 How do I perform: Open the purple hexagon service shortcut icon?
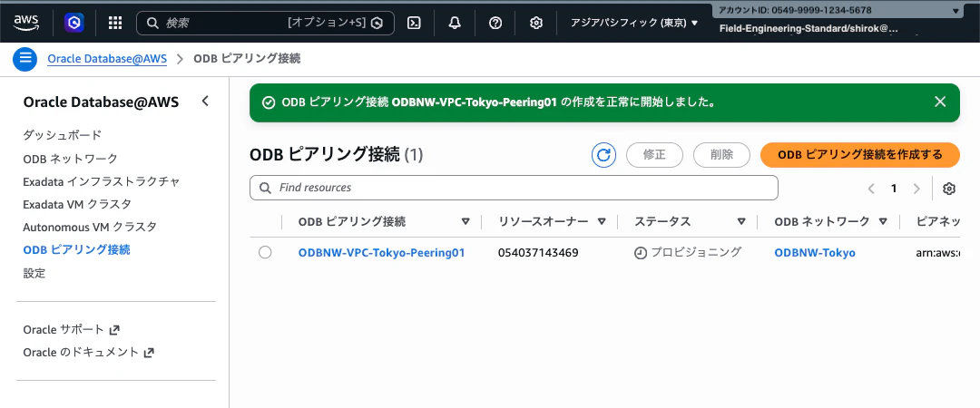pyautogui.click(x=74, y=23)
